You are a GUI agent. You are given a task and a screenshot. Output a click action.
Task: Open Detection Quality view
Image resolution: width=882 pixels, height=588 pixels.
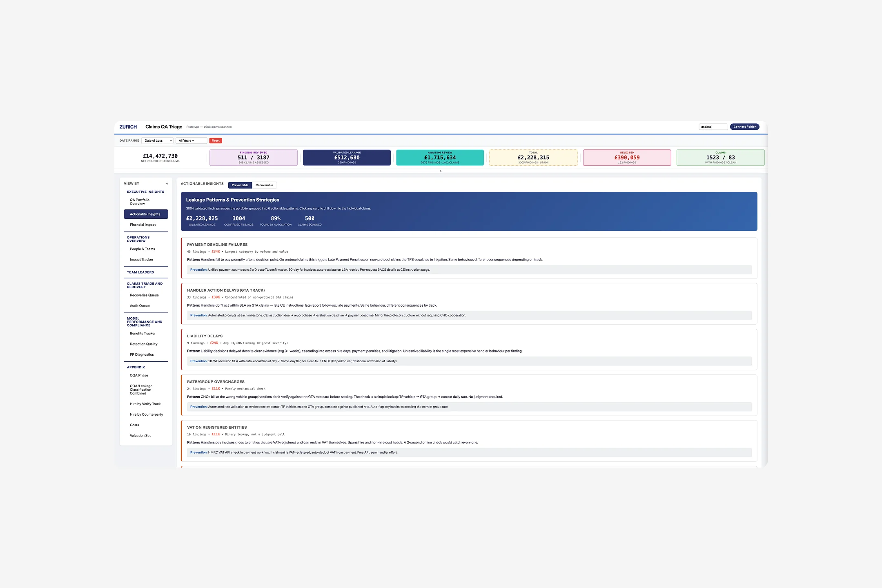point(146,344)
